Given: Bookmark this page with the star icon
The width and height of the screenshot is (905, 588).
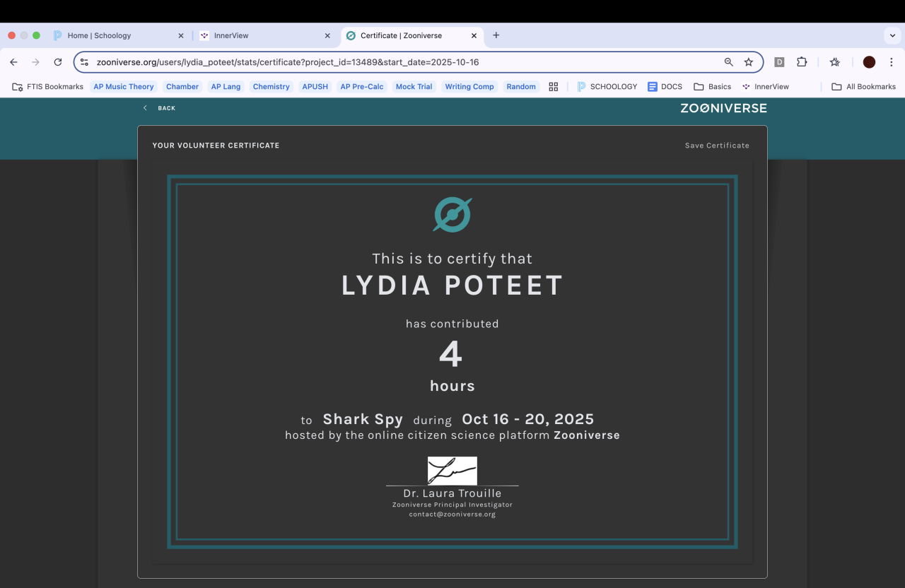Looking at the screenshot, I should tap(749, 62).
